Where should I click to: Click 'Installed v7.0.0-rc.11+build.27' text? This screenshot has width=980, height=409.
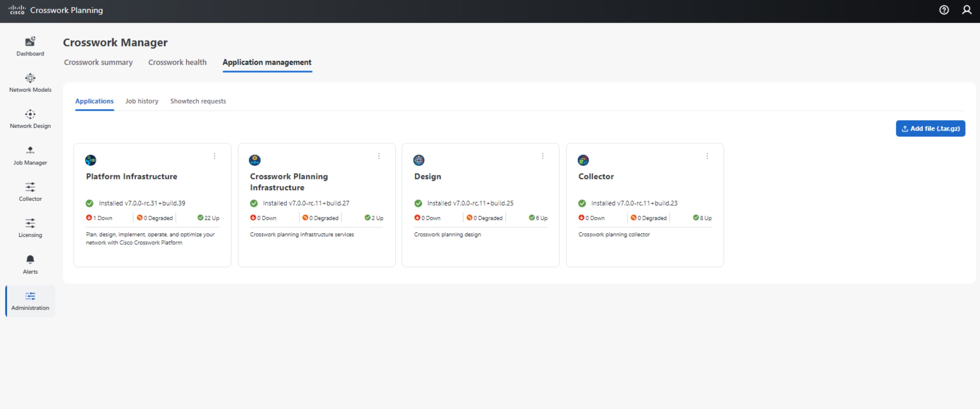[x=306, y=203]
